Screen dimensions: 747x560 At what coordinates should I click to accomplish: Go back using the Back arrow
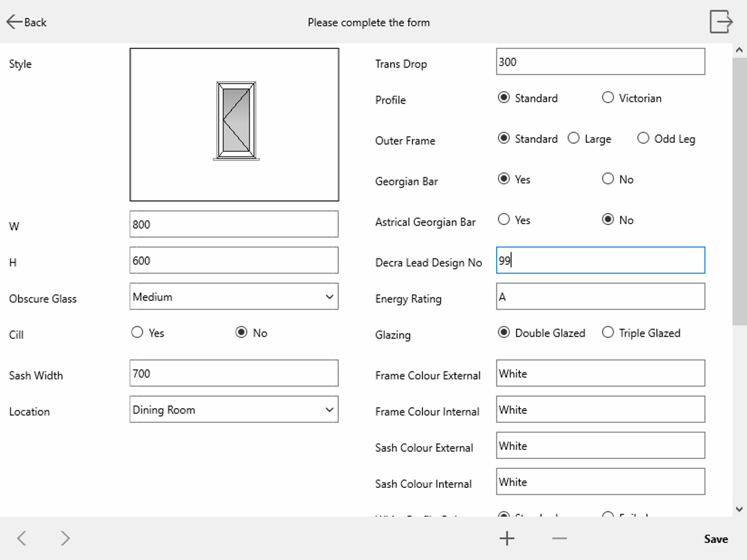point(26,22)
